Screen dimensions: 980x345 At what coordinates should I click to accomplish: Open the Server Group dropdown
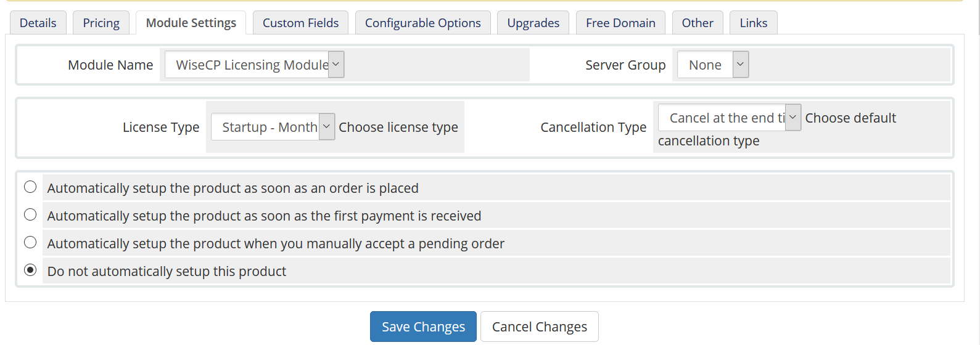(713, 65)
